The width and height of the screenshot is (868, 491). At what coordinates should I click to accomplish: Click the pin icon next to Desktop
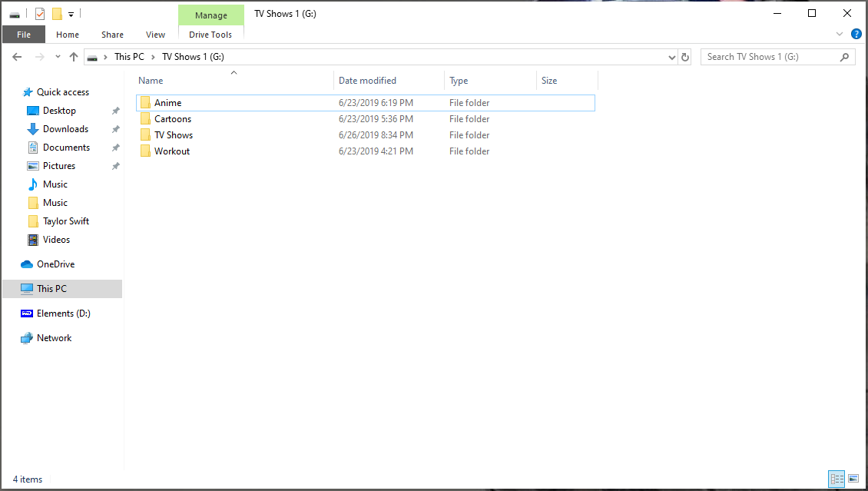(x=116, y=111)
